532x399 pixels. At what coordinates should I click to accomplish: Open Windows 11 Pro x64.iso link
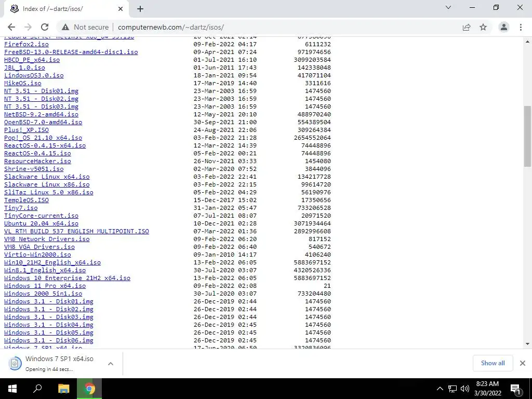pyautogui.click(x=45, y=286)
